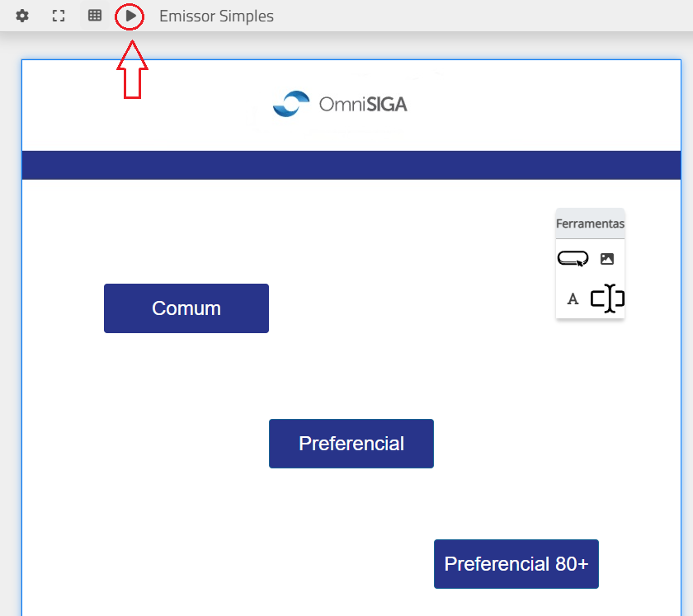
Task: Toggle fullscreen mode icon
Action: [x=59, y=16]
